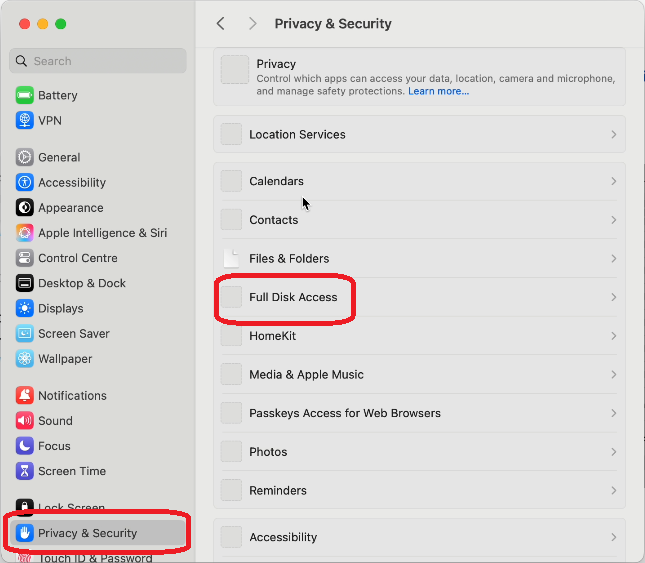The image size is (645, 563).
Task: Open the HomeKit privacy row
Action: [x=419, y=336]
